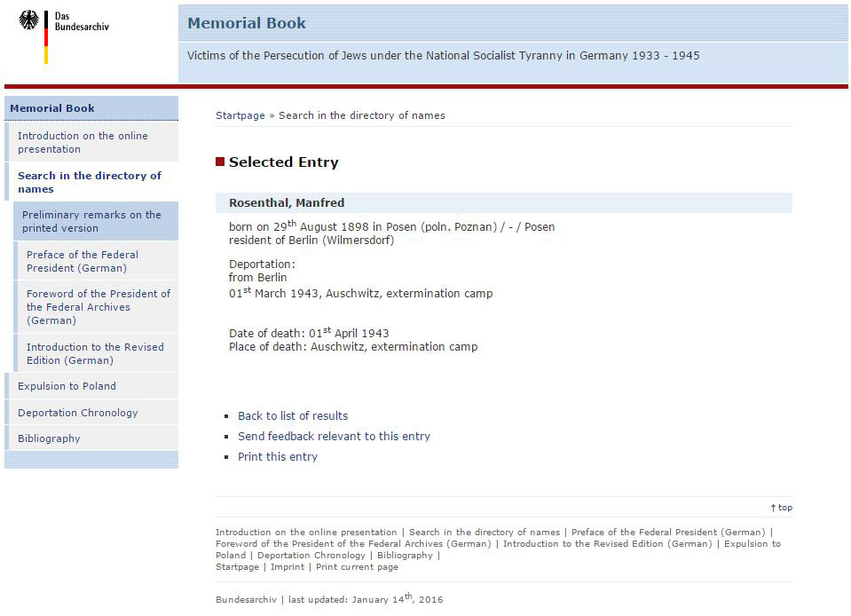Footer link Deportation Chronology
The width and height of the screenshot is (851, 616).
[x=311, y=556]
